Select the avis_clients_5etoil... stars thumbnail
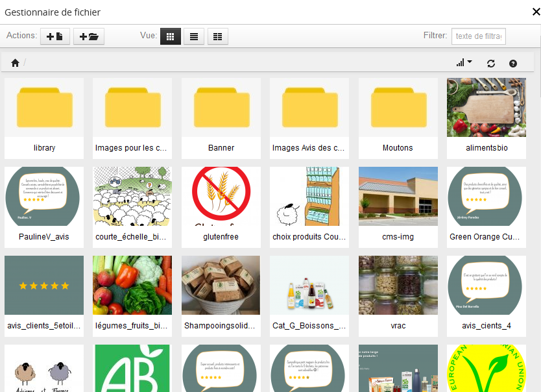The width and height of the screenshot is (541, 392). pos(44,285)
